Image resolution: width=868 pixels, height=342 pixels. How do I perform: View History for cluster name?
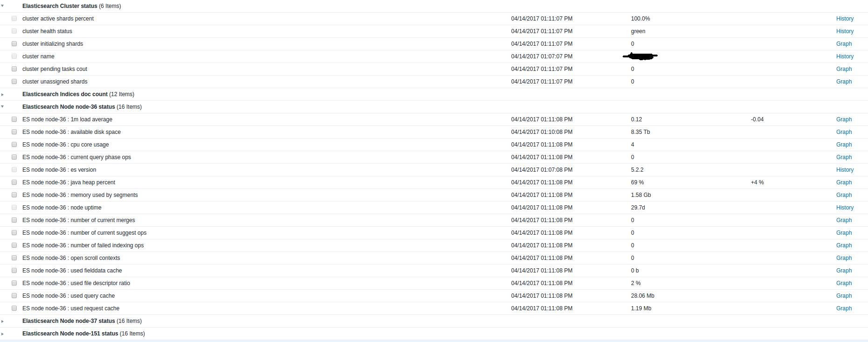click(x=845, y=56)
